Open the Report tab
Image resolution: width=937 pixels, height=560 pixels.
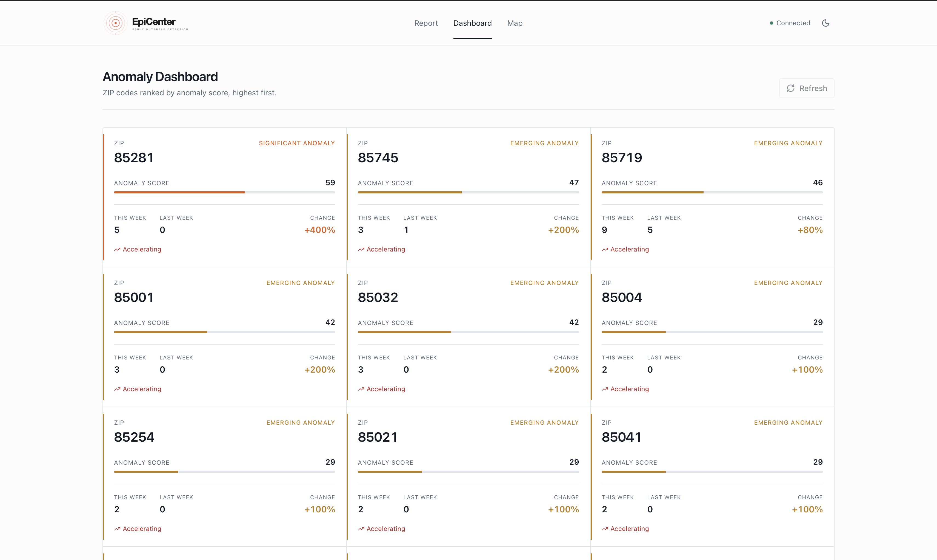pos(426,23)
